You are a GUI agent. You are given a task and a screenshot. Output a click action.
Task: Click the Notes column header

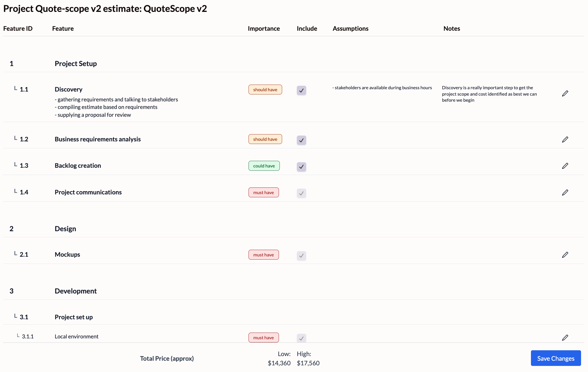(452, 28)
